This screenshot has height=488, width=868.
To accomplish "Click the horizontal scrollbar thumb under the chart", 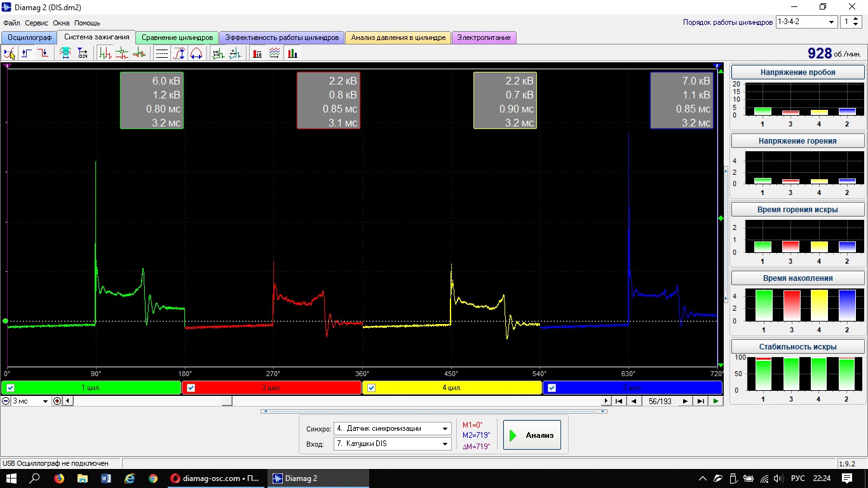I will click(227, 401).
